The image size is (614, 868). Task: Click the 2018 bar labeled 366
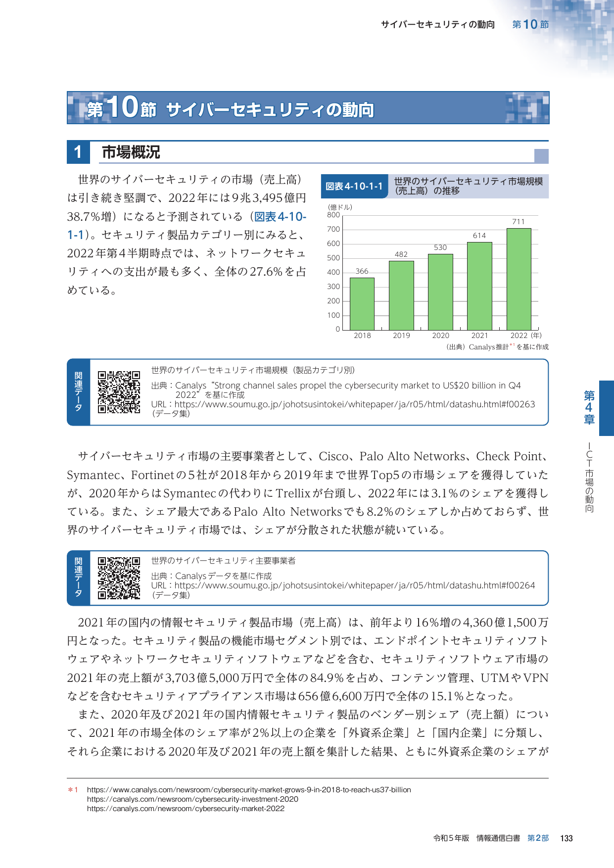click(362, 303)
